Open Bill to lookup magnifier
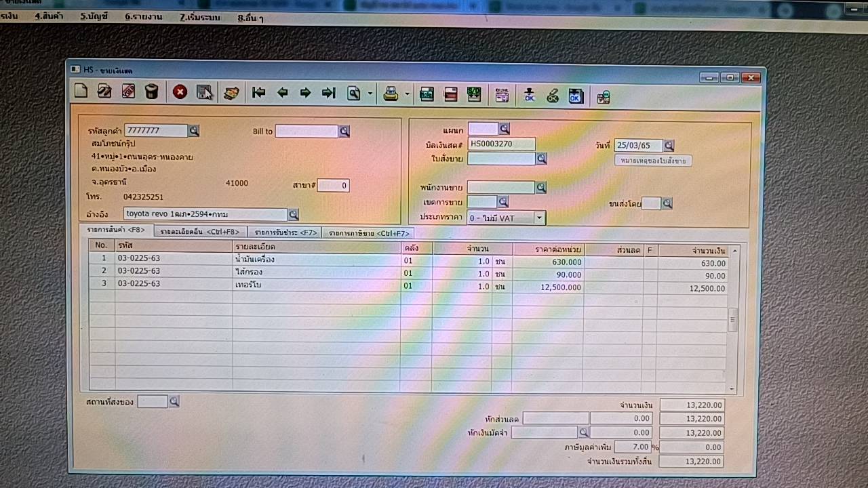Screen dimensions: 868x488 point(344,131)
